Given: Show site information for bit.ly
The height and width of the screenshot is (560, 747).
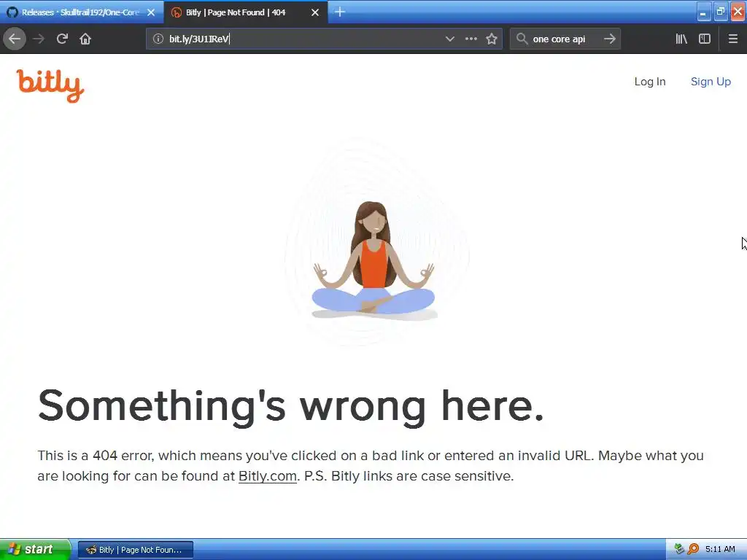Looking at the screenshot, I should pyautogui.click(x=158, y=39).
